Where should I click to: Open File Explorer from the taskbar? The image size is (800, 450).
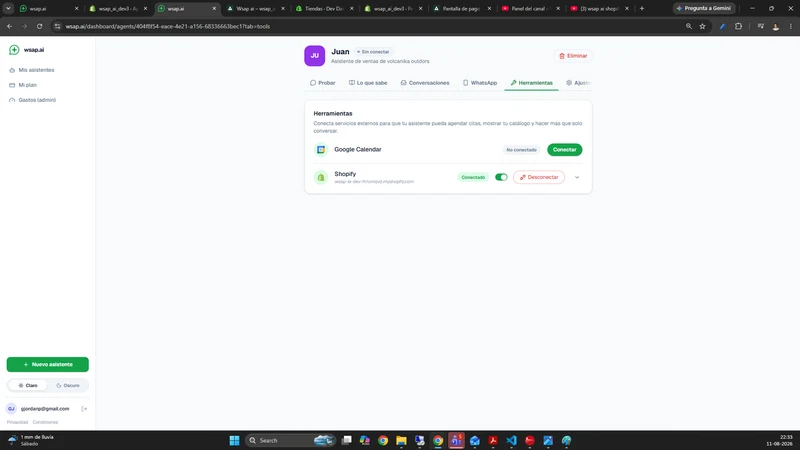pyautogui.click(x=401, y=440)
